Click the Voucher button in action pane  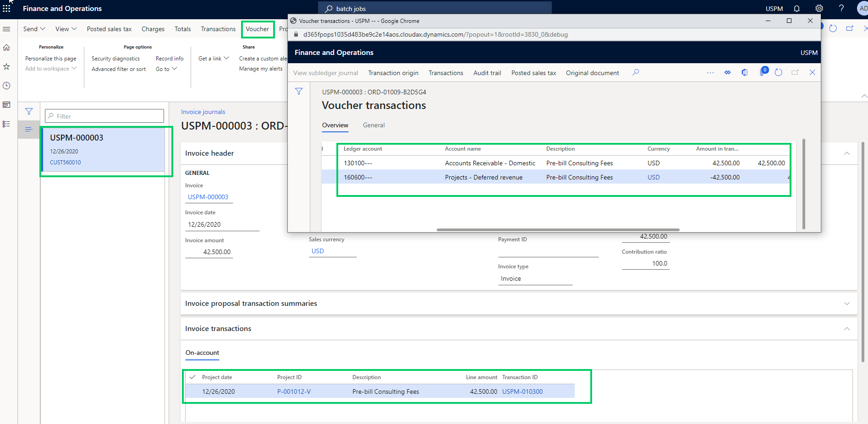pos(257,29)
